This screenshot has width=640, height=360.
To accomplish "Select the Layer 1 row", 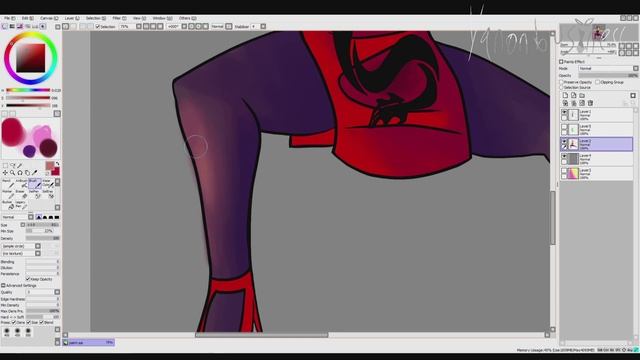I will coord(597,115).
